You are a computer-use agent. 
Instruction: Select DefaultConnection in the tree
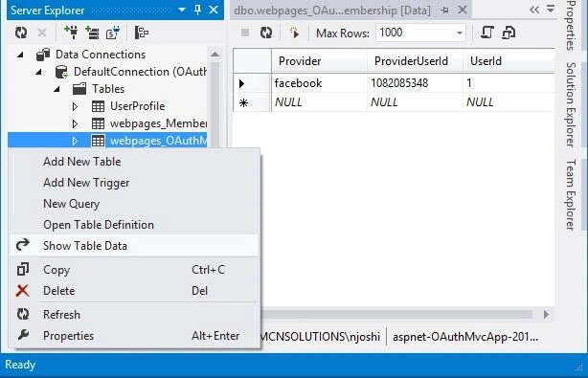pyautogui.click(x=140, y=72)
